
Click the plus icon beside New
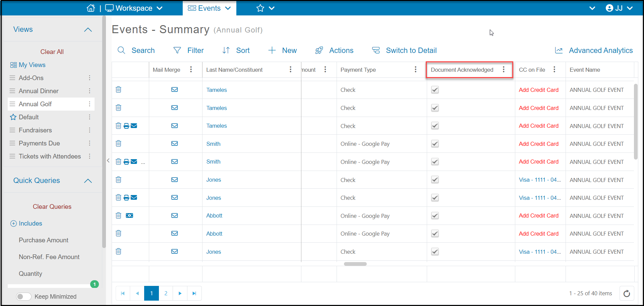[x=272, y=50]
